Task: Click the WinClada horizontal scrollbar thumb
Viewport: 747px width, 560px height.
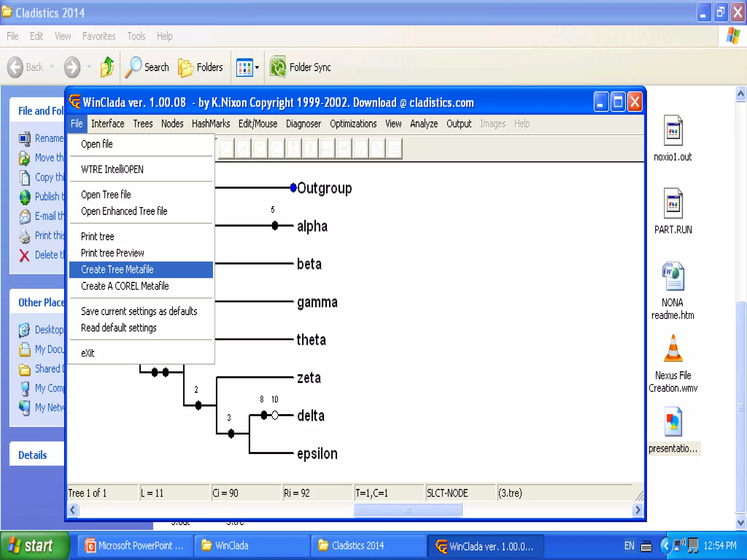Action: pyautogui.click(x=407, y=510)
